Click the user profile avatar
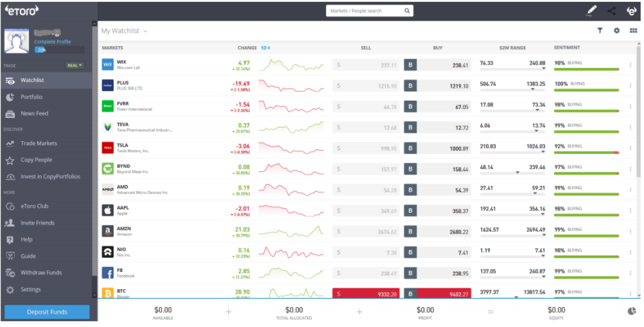 pos(17,41)
